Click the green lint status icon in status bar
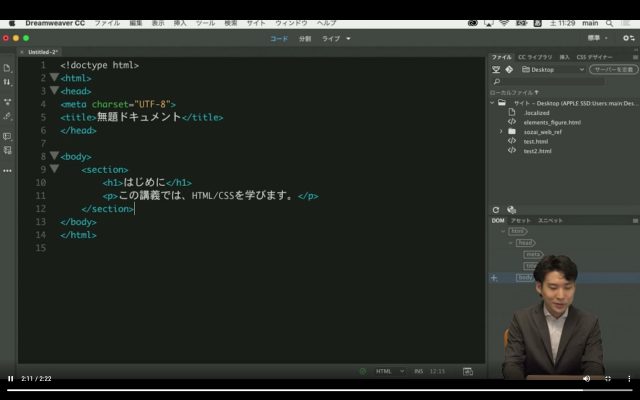 click(362, 371)
